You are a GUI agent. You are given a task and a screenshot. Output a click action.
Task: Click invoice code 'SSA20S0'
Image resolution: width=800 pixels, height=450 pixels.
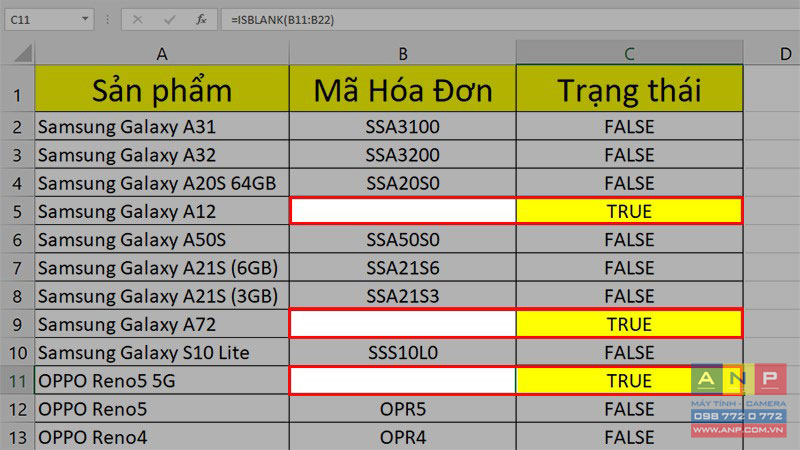(403, 183)
